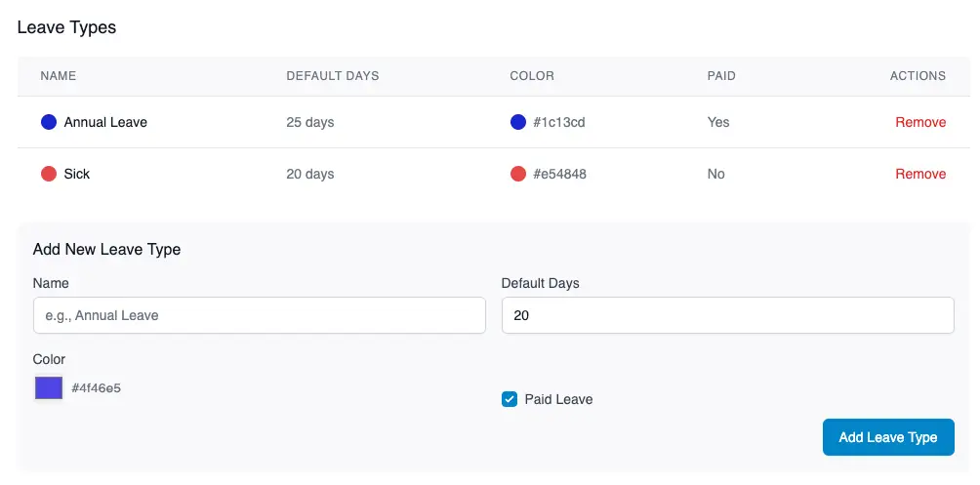Click the Paid Leave checkbox label
This screenshot has width=980, height=485.
click(558, 399)
